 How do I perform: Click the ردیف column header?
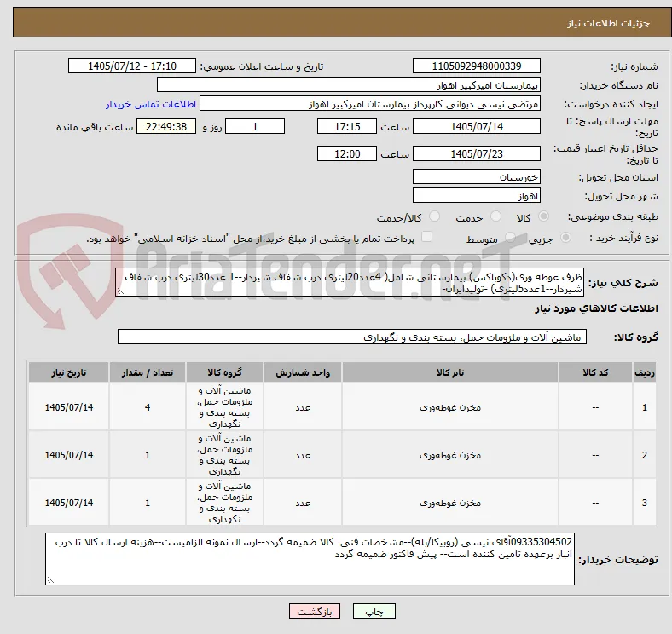click(645, 372)
